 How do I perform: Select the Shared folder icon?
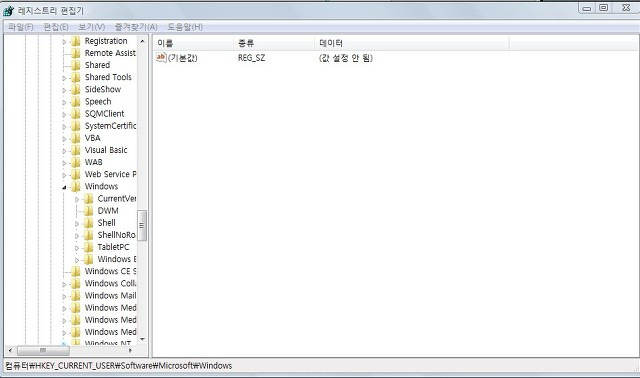[76, 65]
